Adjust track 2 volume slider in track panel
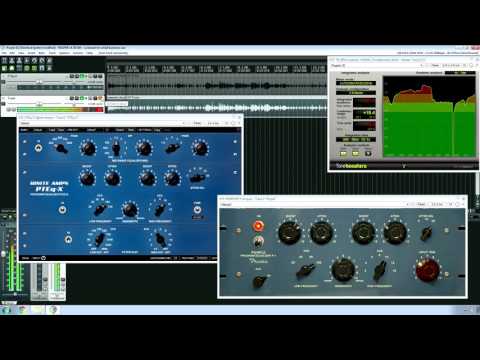 click(39, 104)
